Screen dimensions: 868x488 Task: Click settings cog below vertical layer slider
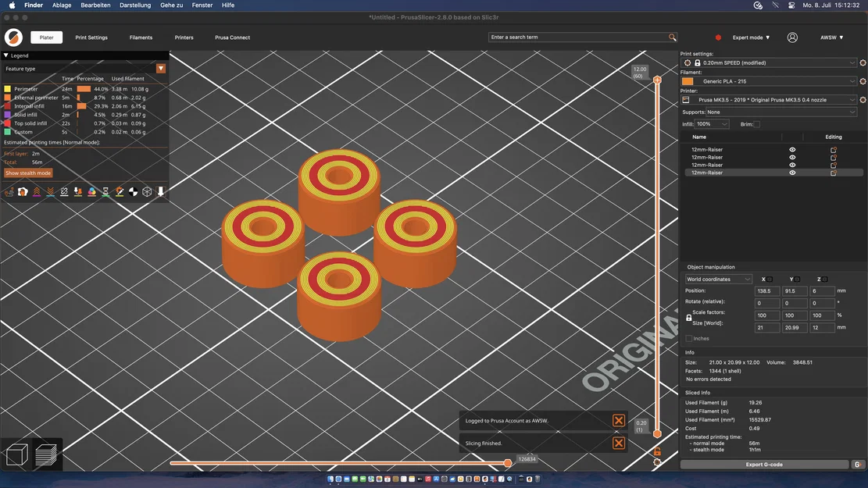coord(657,462)
